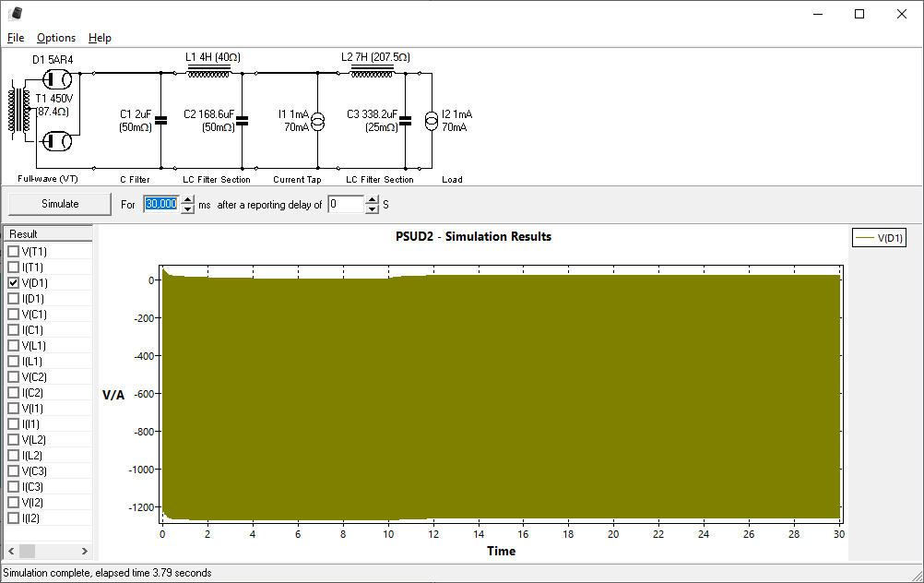Screen dimensions: 924x583
Task: Enable the I(C3) result trace
Action: (14, 486)
